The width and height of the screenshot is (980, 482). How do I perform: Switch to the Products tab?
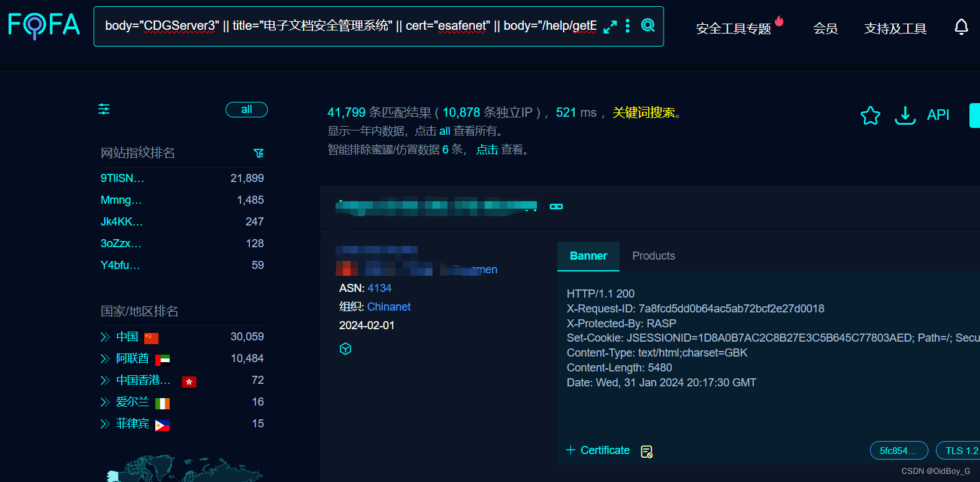point(654,256)
